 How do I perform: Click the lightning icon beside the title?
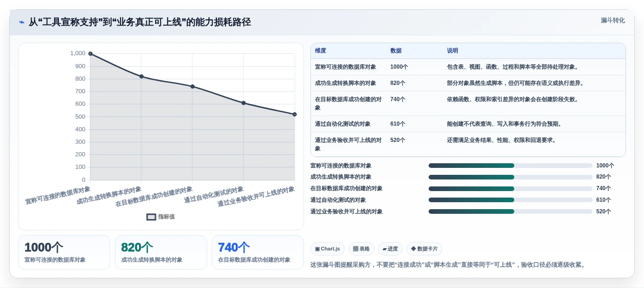(x=21, y=22)
